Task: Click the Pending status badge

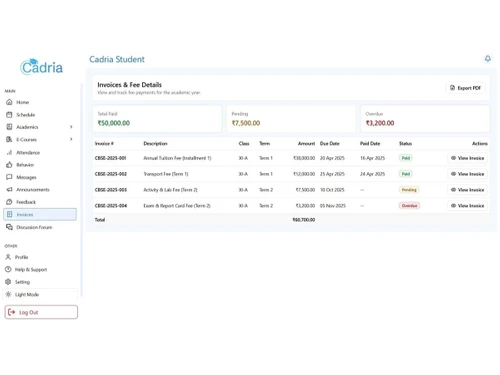Action: point(409,190)
